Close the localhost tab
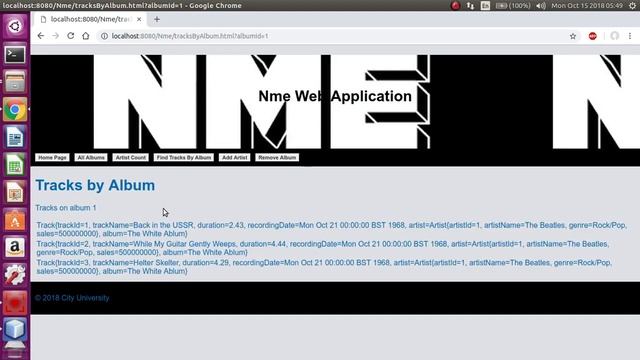 coord(139,19)
